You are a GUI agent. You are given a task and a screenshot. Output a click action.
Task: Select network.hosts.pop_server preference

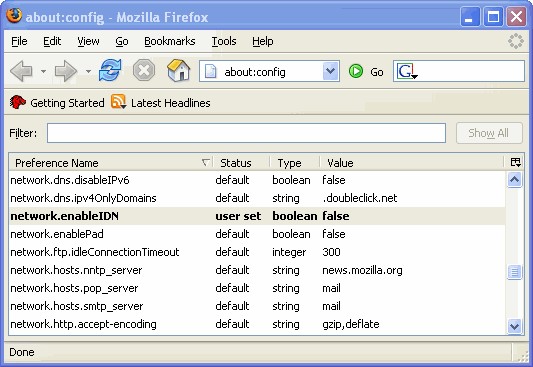pyautogui.click(x=257, y=288)
